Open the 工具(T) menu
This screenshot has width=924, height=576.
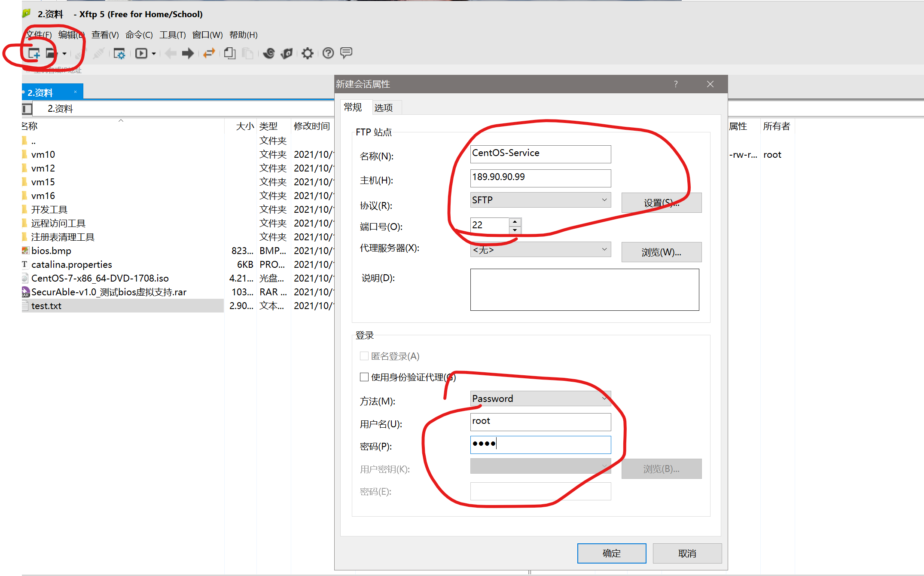click(172, 35)
